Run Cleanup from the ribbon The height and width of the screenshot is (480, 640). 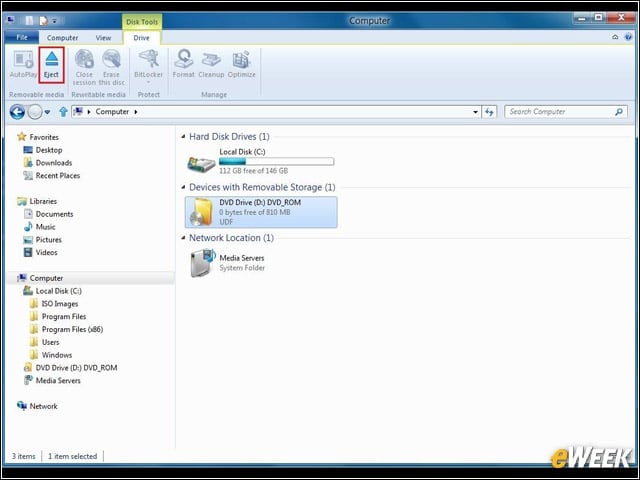pyautogui.click(x=211, y=64)
